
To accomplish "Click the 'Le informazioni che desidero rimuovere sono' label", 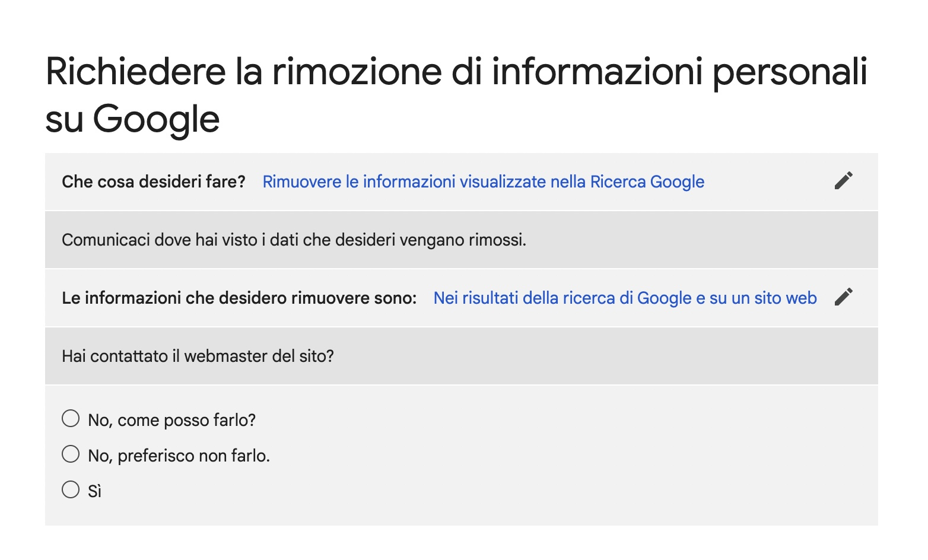I will point(240,298).
